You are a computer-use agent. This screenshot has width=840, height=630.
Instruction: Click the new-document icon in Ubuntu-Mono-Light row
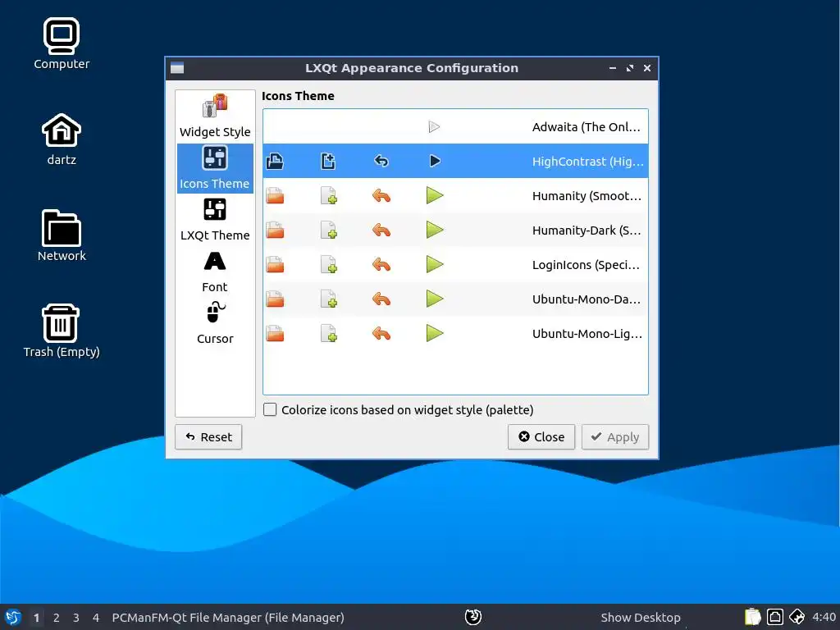click(x=328, y=333)
